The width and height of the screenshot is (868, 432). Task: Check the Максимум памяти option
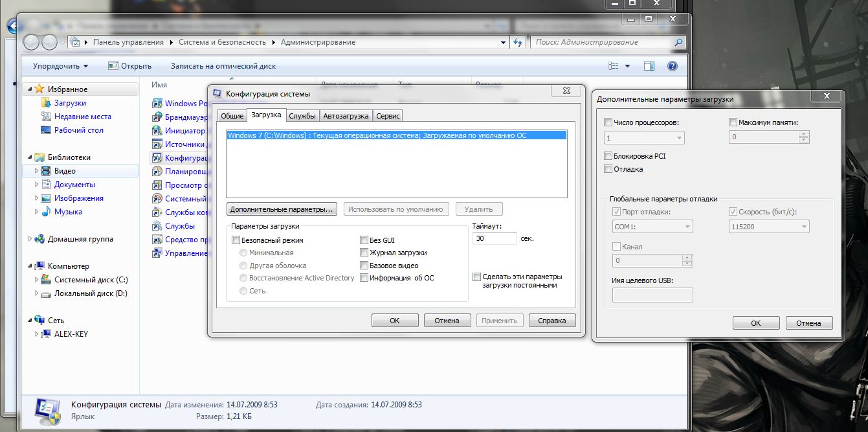pos(733,122)
